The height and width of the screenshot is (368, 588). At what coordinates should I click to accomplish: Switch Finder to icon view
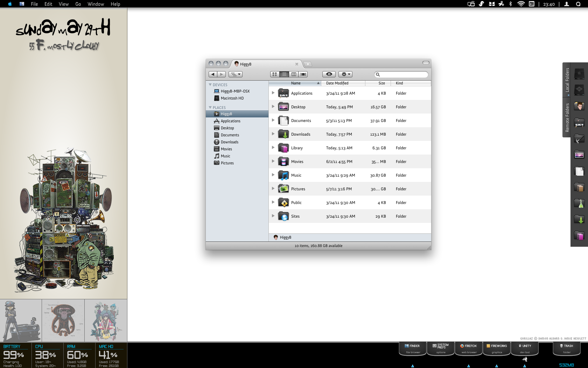coord(275,74)
